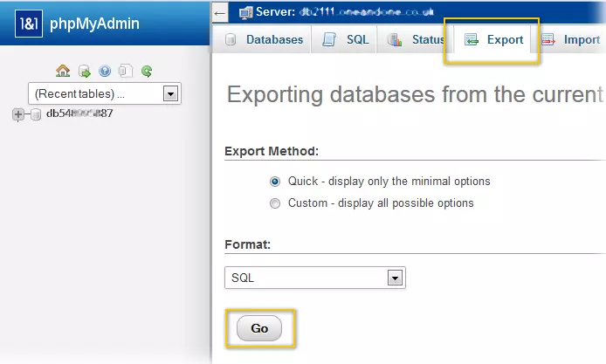Image resolution: width=606 pixels, height=364 pixels.
Task: Click the SQL documentation pages icon
Action: 126,71
